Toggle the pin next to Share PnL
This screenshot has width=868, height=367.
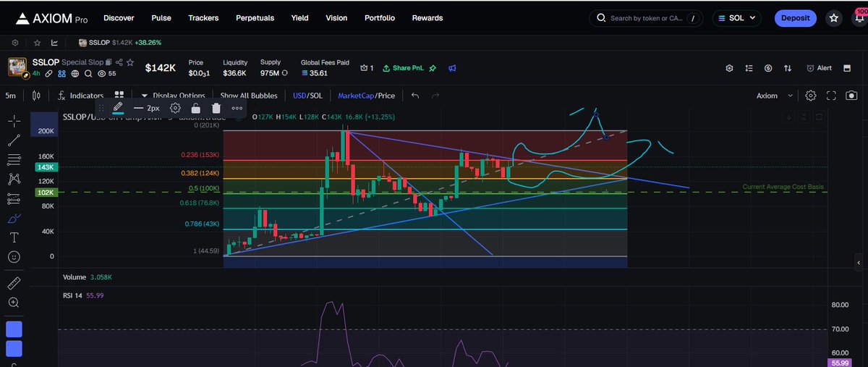[433, 68]
